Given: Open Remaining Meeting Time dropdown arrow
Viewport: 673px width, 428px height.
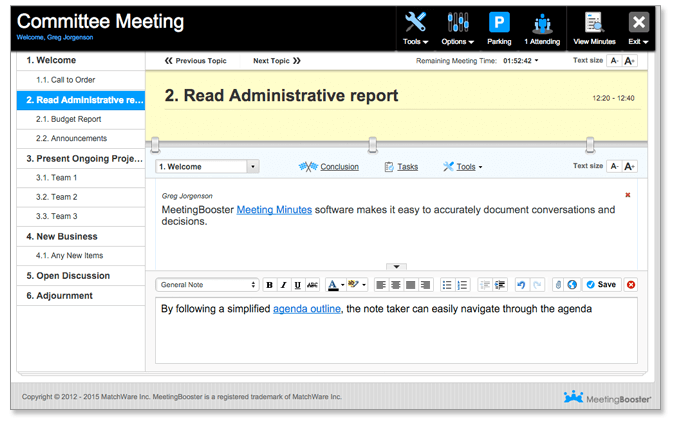Looking at the screenshot, I should point(537,61).
